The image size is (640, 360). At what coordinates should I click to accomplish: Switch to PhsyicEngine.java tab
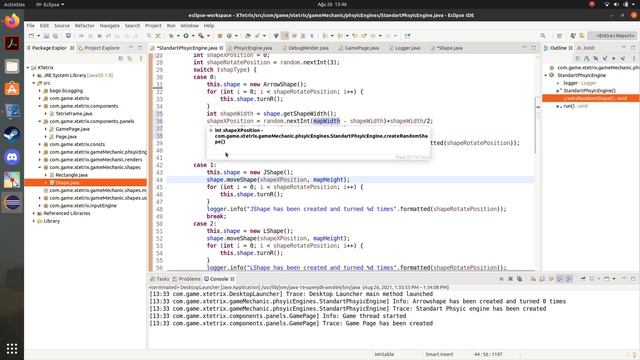[249, 48]
